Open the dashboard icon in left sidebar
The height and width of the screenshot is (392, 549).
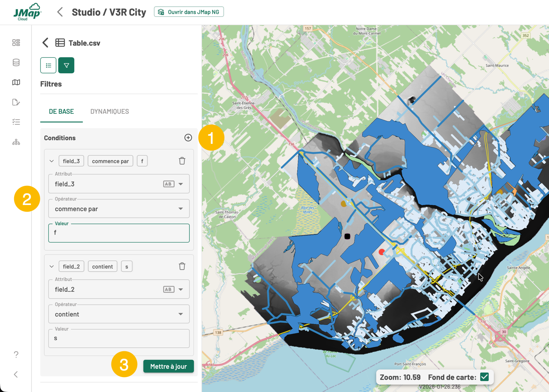point(16,43)
